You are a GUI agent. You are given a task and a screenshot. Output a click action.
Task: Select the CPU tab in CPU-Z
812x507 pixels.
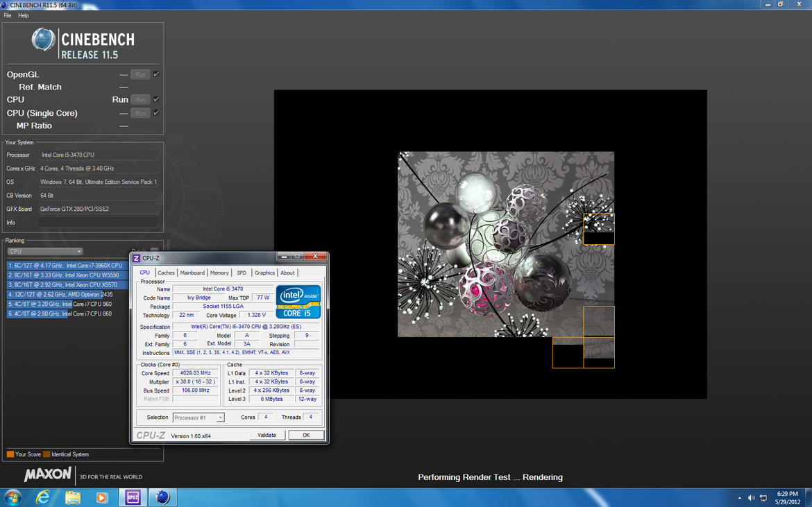pyautogui.click(x=145, y=273)
